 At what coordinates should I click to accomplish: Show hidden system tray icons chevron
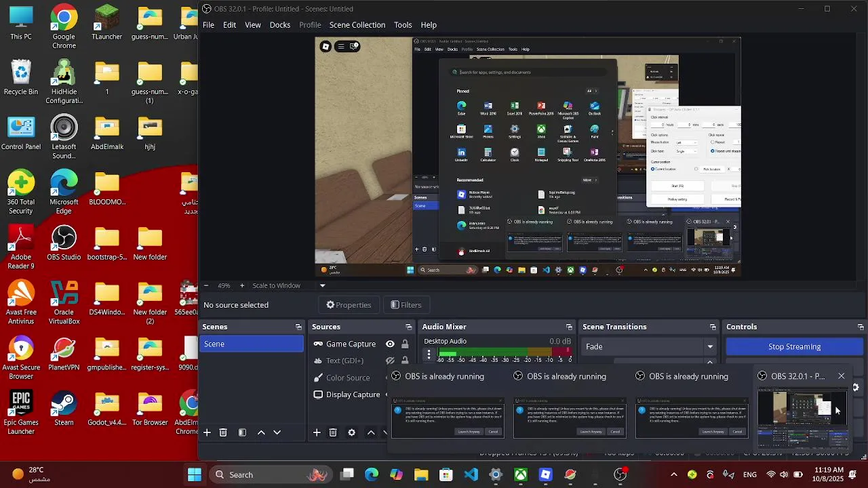pos(673,474)
